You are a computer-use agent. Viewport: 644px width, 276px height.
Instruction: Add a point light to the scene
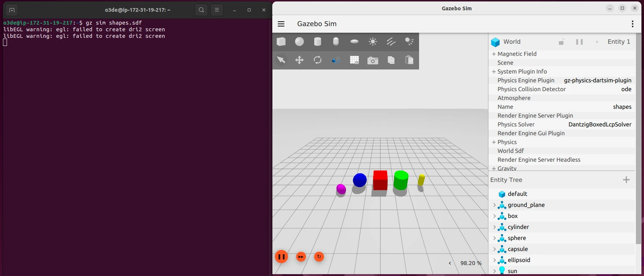(x=373, y=42)
